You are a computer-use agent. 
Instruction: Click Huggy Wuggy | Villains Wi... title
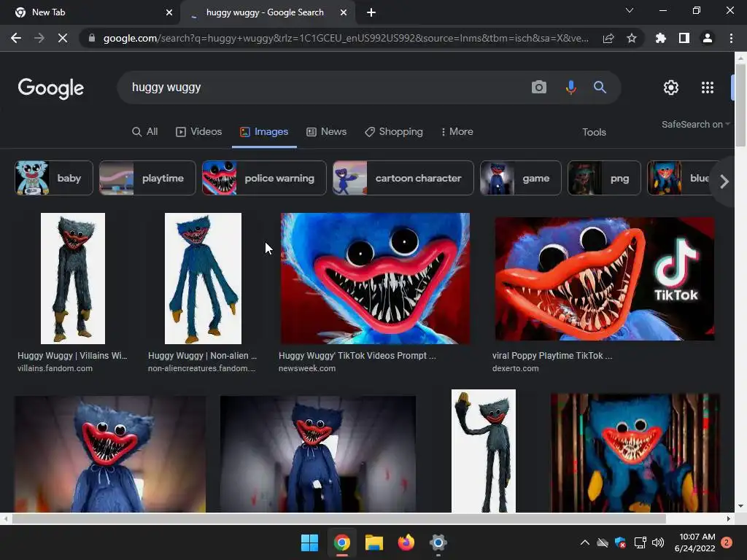72,356
